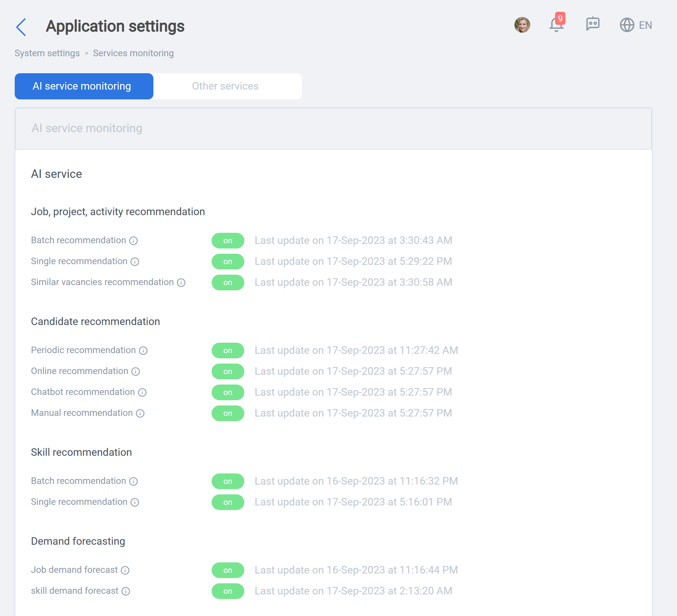
Task: Click Candidate recommendation heading
Action: (x=95, y=322)
